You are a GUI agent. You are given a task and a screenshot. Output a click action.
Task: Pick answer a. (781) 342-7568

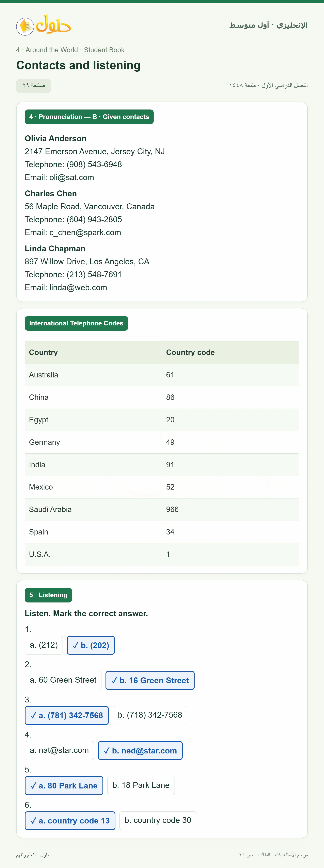click(x=67, y=715)
